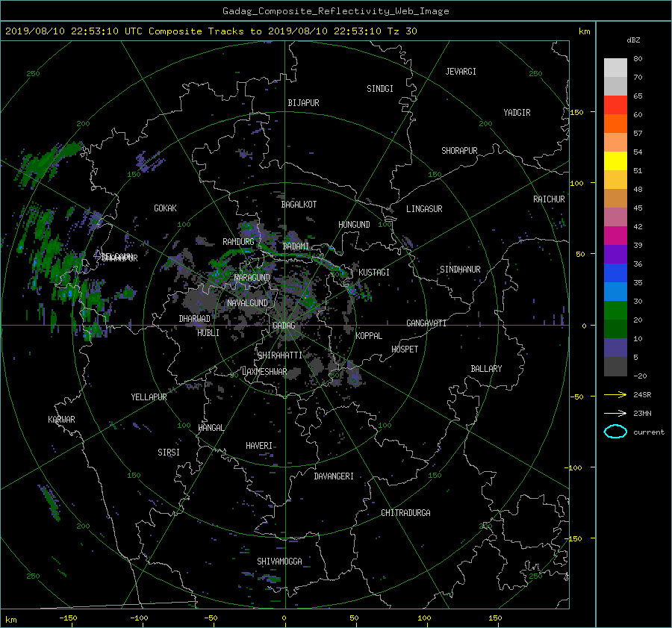Image resolution: width=672 pixels, height=628 pixels.
Task: Click the UTC timestamp header text
Action: pyautogui.click(x=211, y=31)
